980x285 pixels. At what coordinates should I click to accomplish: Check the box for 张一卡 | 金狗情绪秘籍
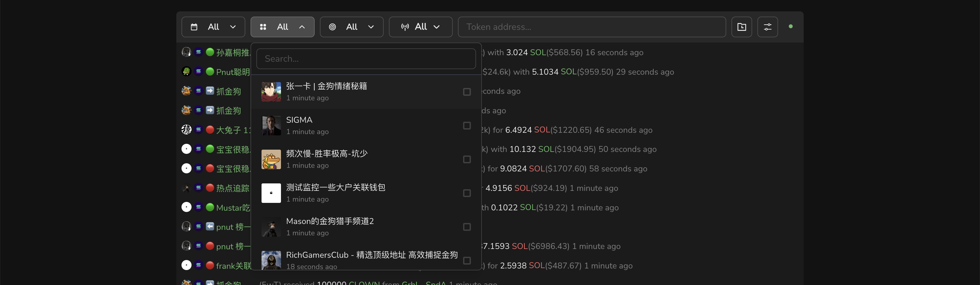tap(466, 92)
